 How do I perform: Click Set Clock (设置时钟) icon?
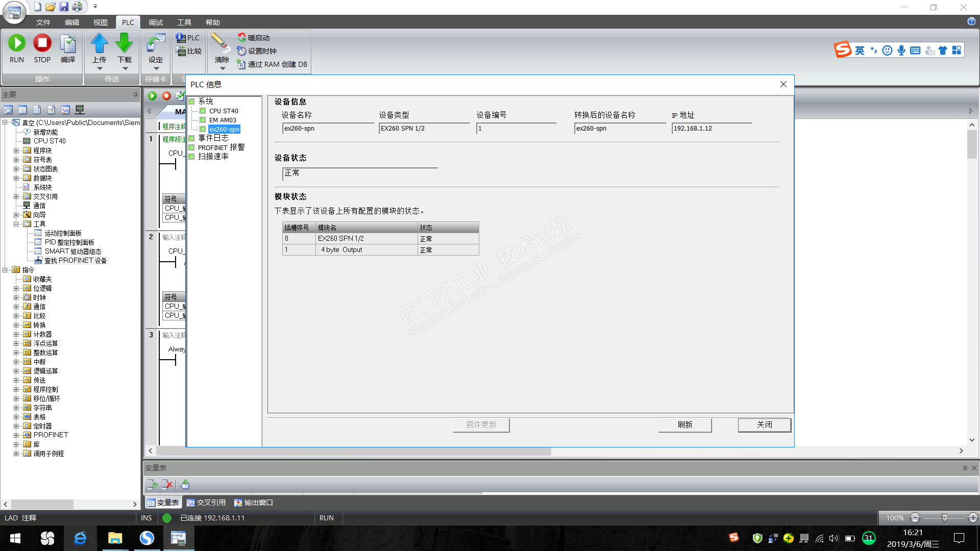tap(241, 51)
